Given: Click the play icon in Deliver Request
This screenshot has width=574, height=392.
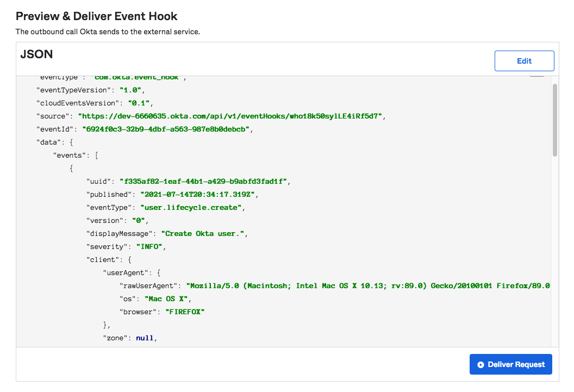Looking at the screenshot, I should (x=481, y=365).
